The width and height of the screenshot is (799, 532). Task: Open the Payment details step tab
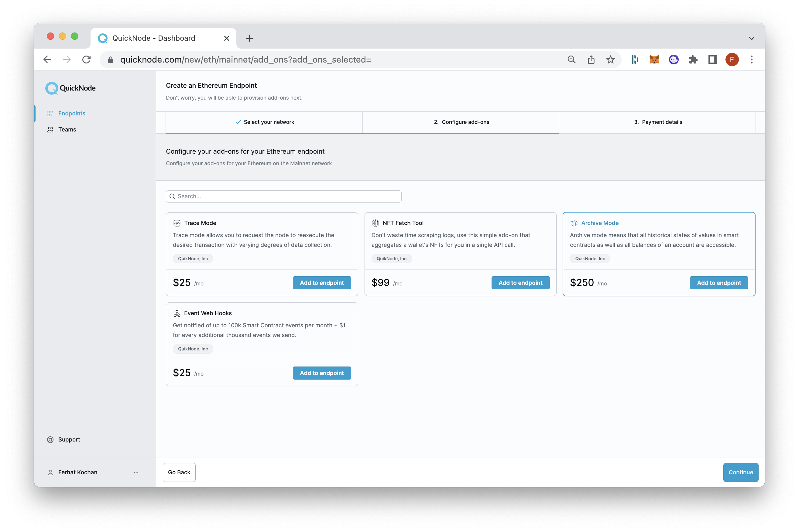(657, 122)
